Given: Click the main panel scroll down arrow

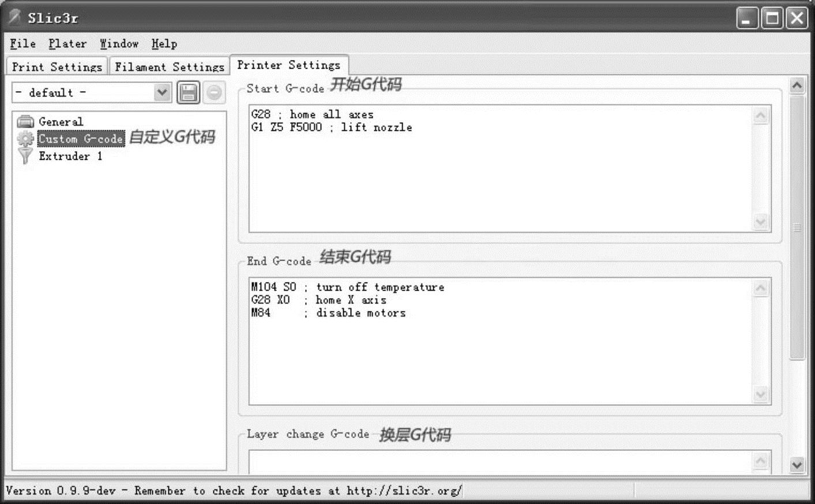Looking at the screenshot, I should 797,464.
